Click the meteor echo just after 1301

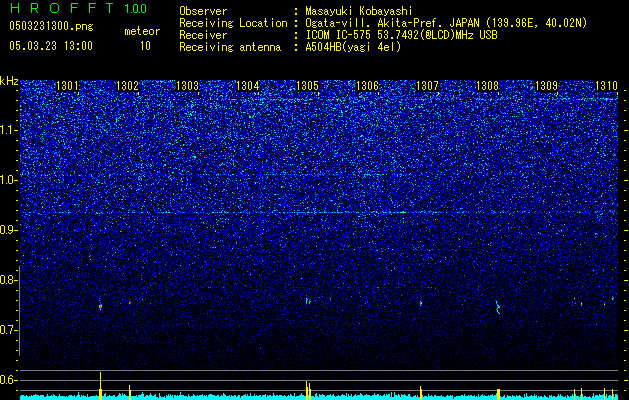pyautogui.click(x=100, y=307)
